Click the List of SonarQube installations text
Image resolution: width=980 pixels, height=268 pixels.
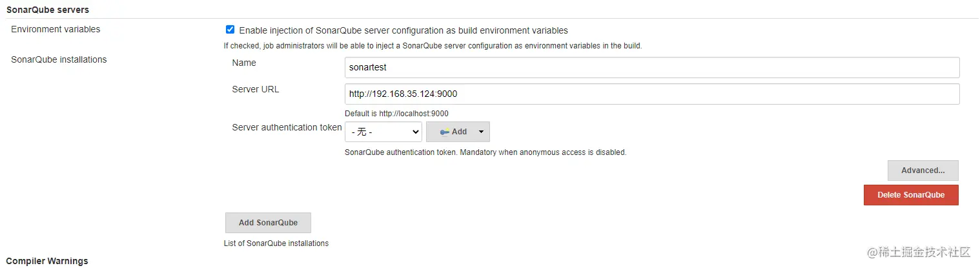click(x=276, y=243)
